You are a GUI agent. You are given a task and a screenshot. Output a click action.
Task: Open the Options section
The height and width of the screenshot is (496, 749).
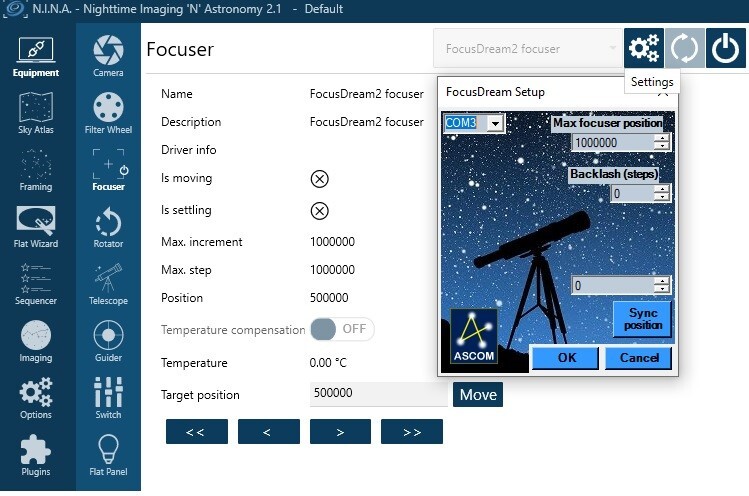pyautogui.click(x=36, y=398)
